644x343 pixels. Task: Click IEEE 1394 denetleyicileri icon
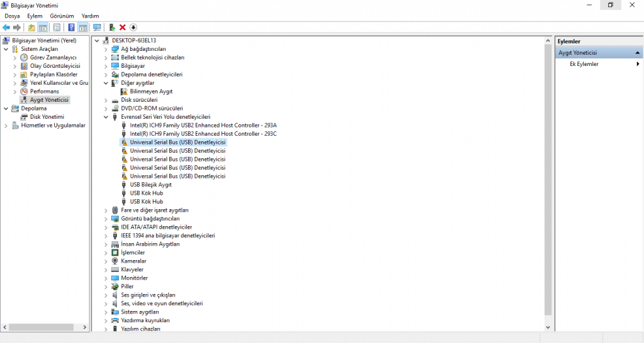tap(115, 236)
